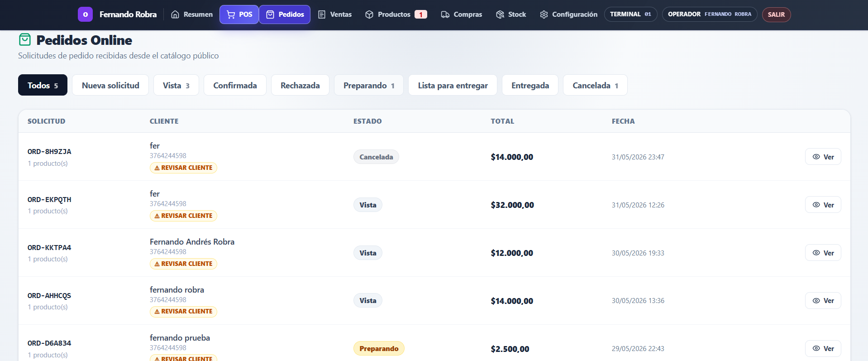The height and width of the screenshot is (361, 868).
Task: Click the Pedidos Online page heading
Action: pyautogui.click(x=84, y=40)
